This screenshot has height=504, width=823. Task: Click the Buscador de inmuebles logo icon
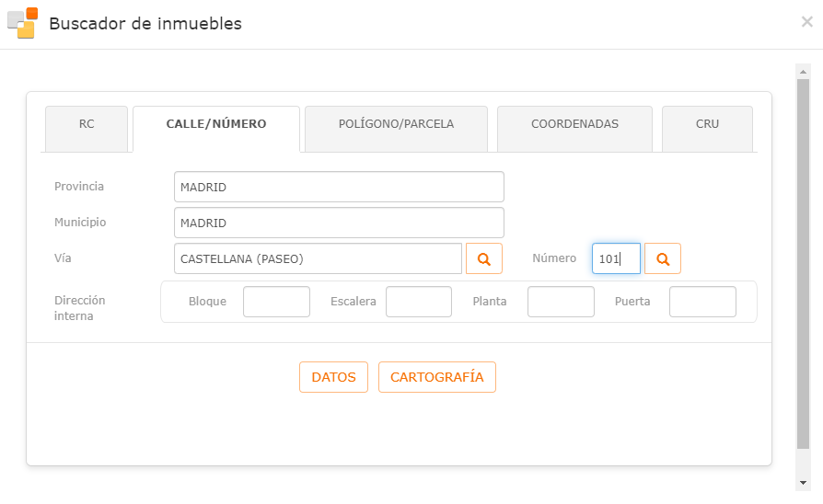click(23, 23)
